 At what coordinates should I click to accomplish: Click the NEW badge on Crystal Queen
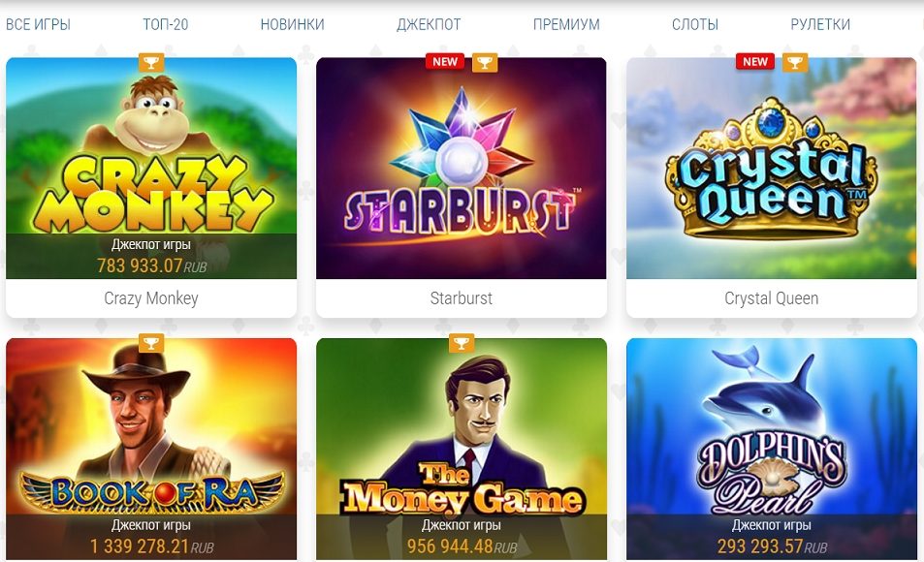tap(755, 62)
